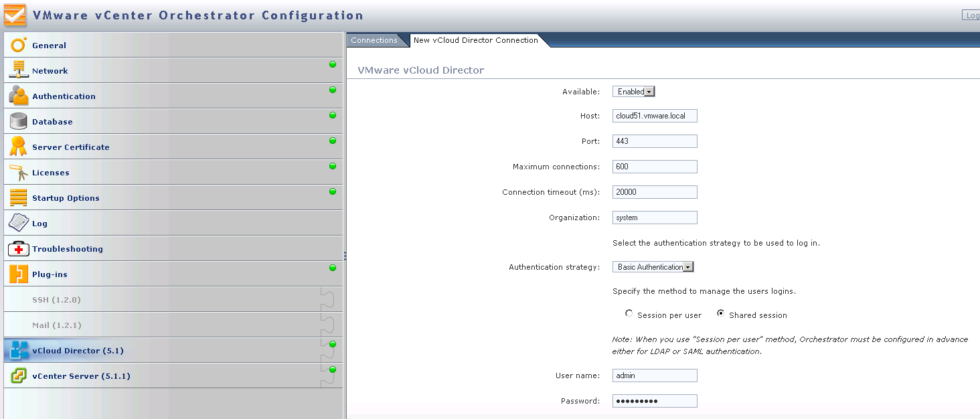The width and height of the screenshot is (980, 419).
Task: Click the Troubleshooting first-aid icon
Action: (x=19, y=249)
